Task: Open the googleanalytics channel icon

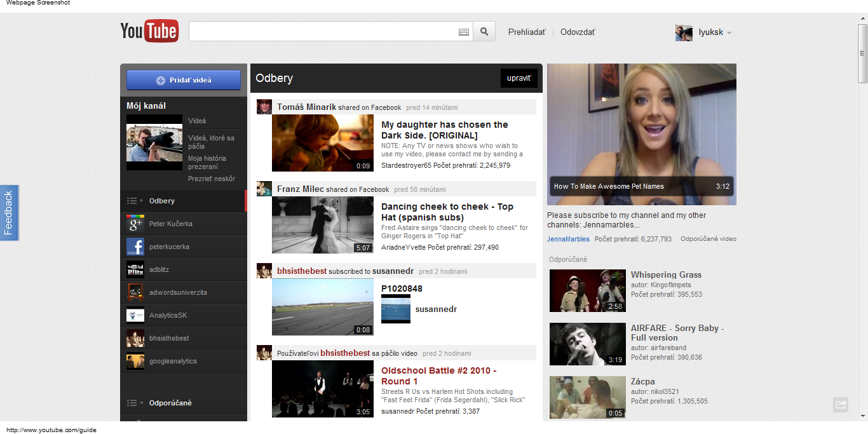Action: click(x=135, y=361)
